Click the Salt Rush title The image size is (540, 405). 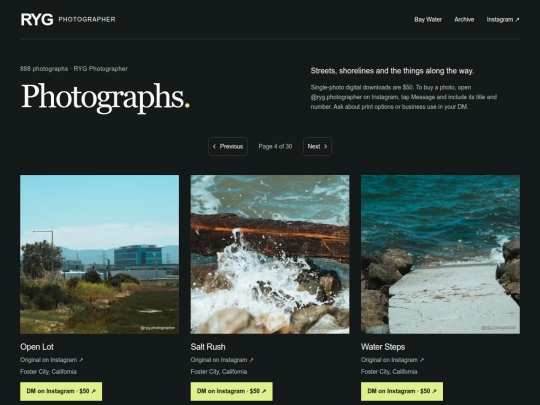coord(208,347)
